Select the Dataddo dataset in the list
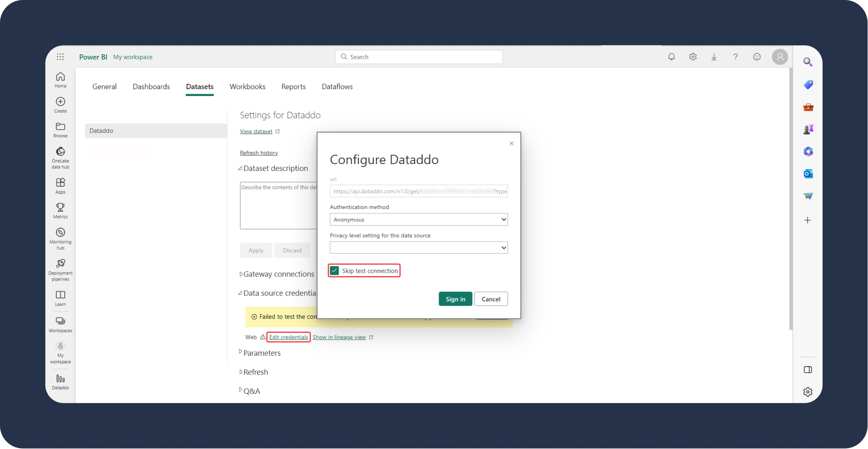The width and height of the screenshot is (868, 449). (156, 131)
